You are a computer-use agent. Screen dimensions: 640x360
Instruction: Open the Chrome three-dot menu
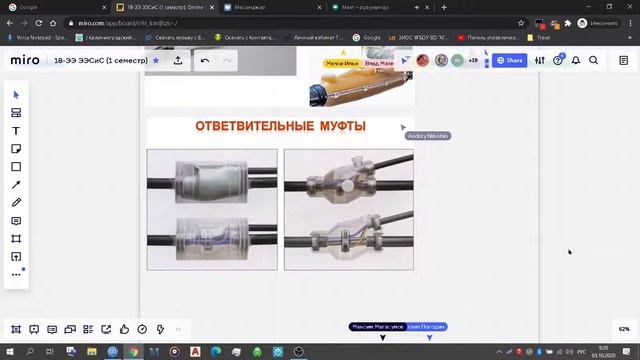coord(631,23)
